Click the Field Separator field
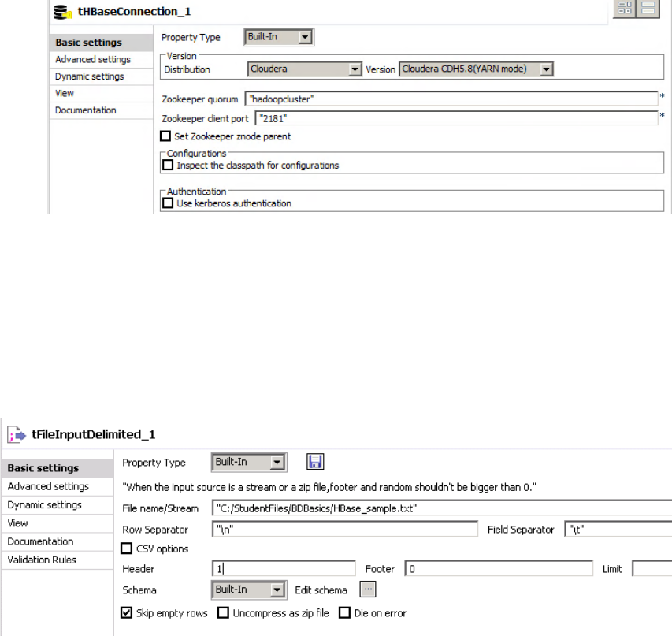672x636 pixels. [618, 530]
